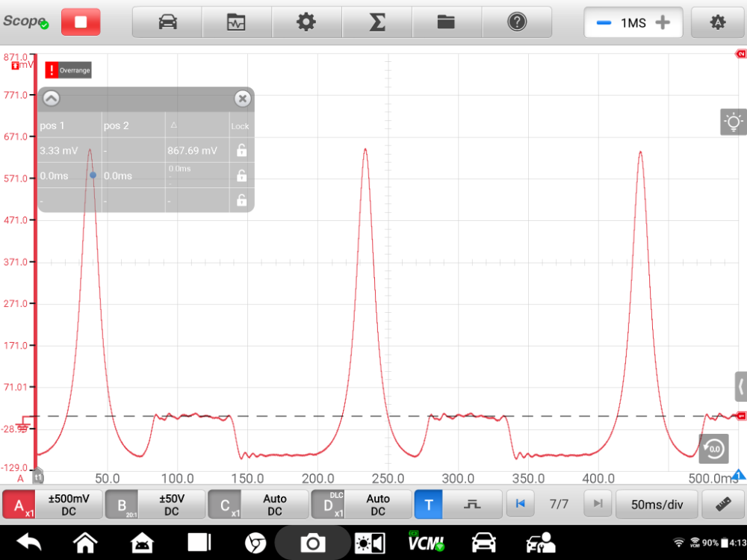
Task: Open the waveform preset library icon
Action: (237, 22)
